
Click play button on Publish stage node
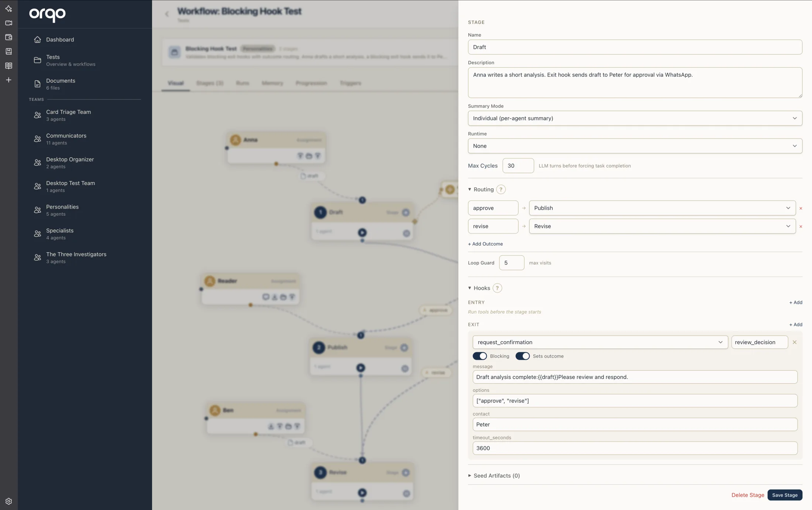point(361,368)
